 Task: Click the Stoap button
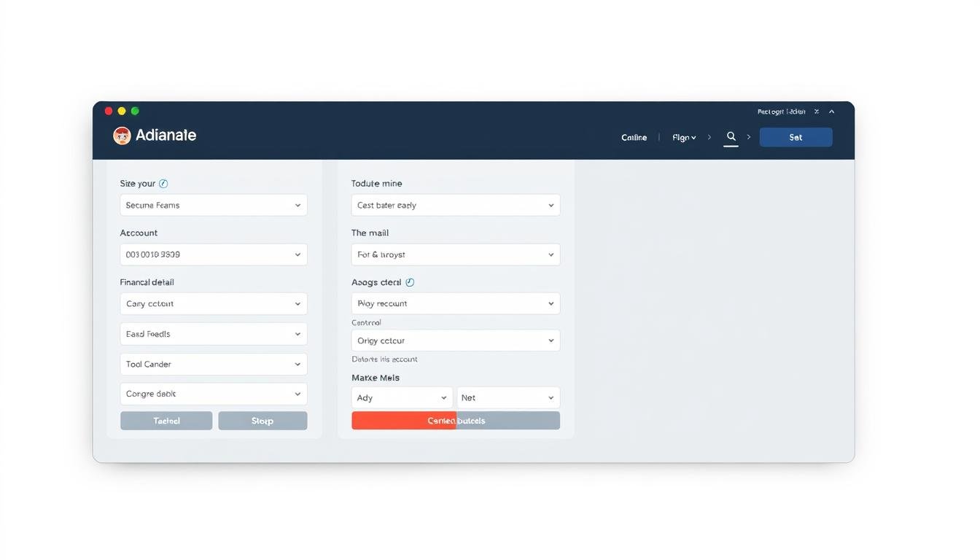pyautogui.click(x=262, y=421)
